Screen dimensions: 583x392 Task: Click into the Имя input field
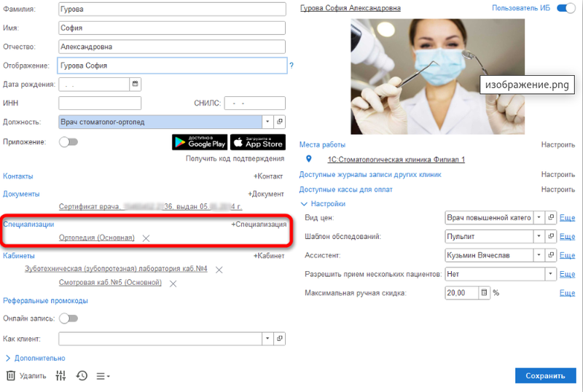172,28
